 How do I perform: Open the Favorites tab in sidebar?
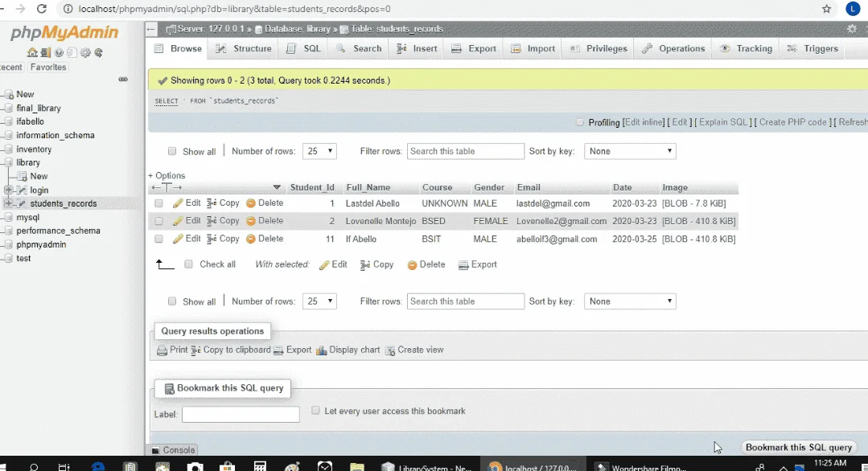(48, 67)
